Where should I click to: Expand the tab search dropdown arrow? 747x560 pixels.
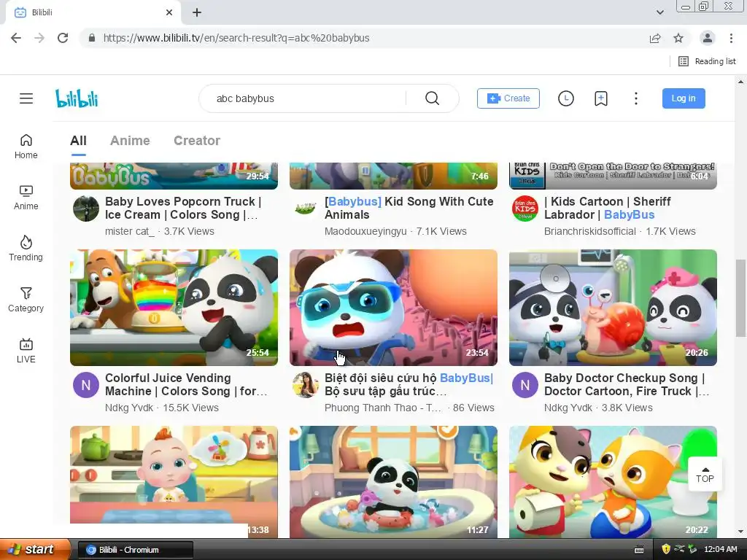coord(660,12)
